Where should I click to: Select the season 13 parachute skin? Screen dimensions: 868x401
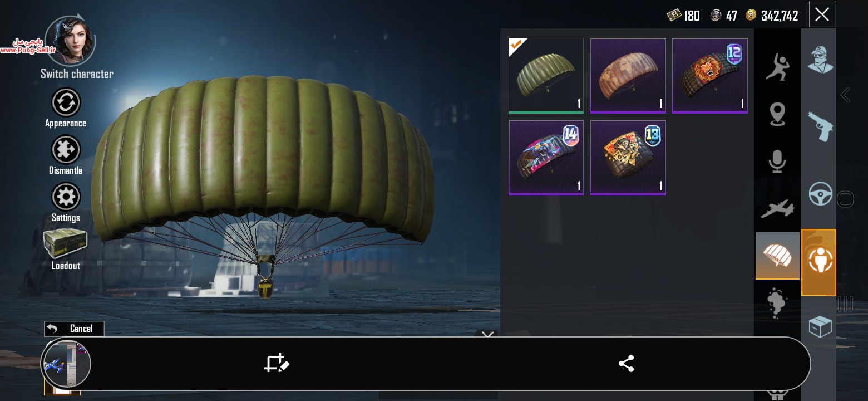(628, 158)
